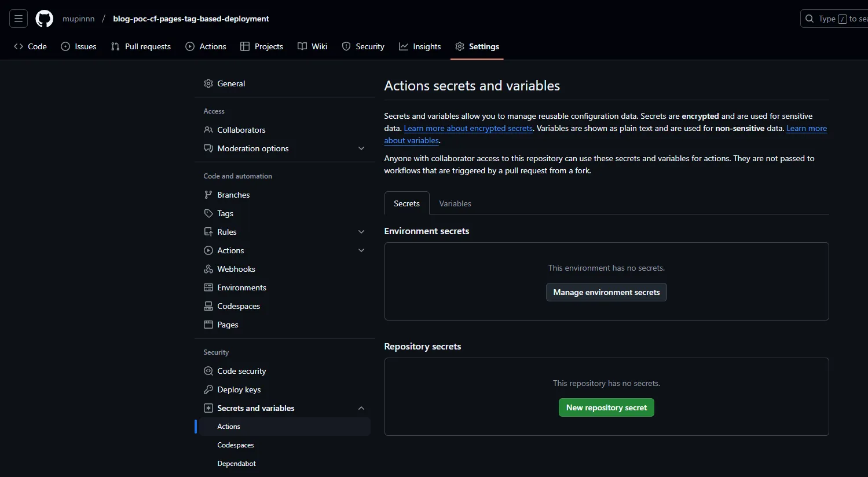The image size is (868, 477).
Task: Select the Webhooks sidebar icon
Action: pyautogui.click(x=208, y=269)
